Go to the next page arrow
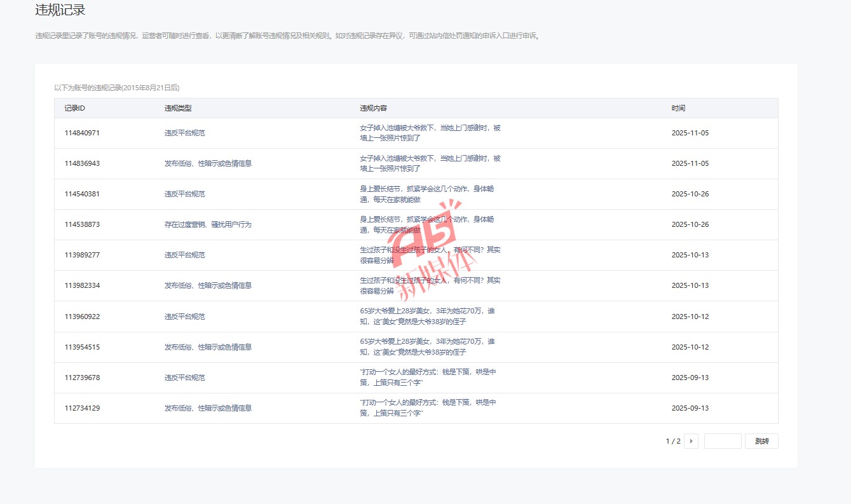Image resolution: width=851 pixels, height=504 pixels. pos(691,441)
